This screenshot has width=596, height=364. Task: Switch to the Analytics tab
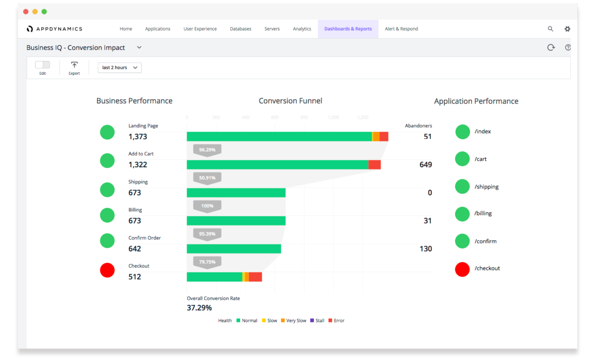click(302, 29)
